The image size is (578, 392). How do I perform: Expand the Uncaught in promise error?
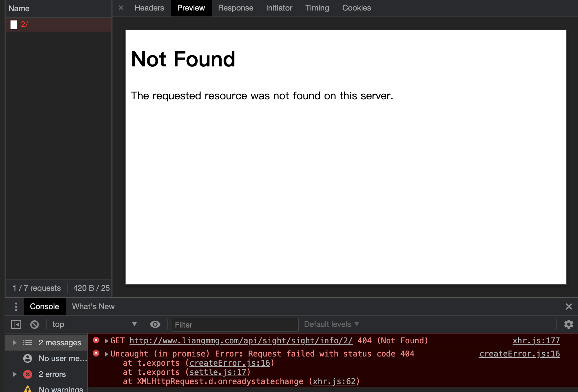click(107, 354)
